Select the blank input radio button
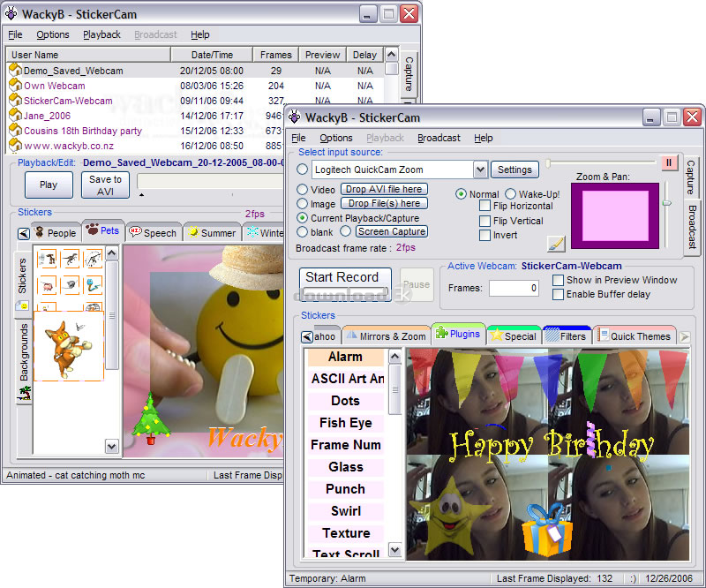The image size is (706, 588). point(303,231)
